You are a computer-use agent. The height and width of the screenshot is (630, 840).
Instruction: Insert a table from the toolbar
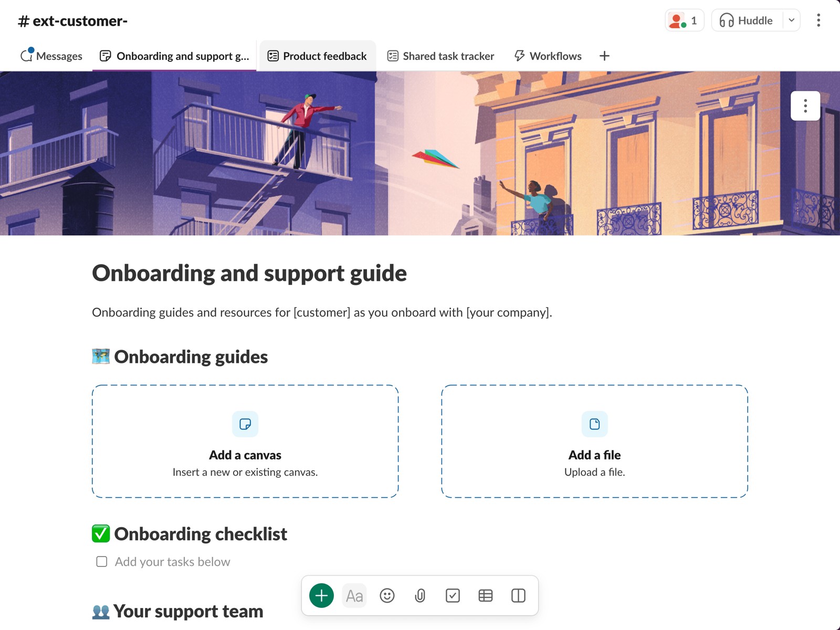tap(486, 595)
